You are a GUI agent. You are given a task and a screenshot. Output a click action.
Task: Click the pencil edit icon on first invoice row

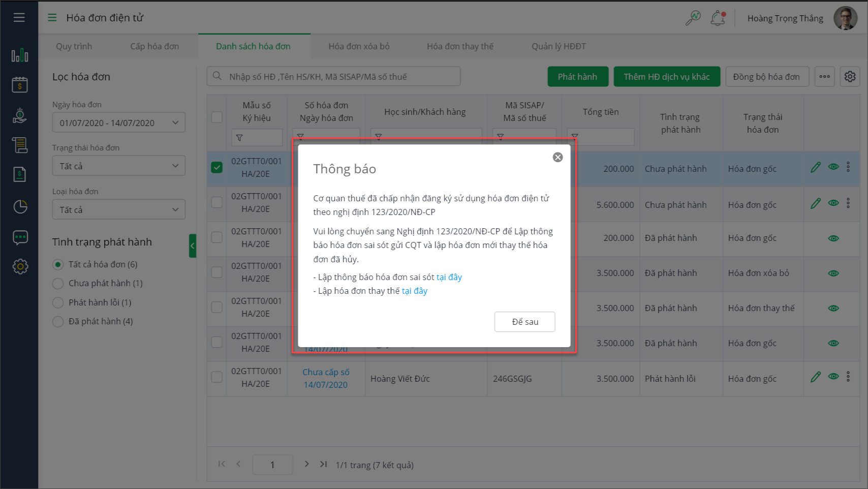pos(816,168)
